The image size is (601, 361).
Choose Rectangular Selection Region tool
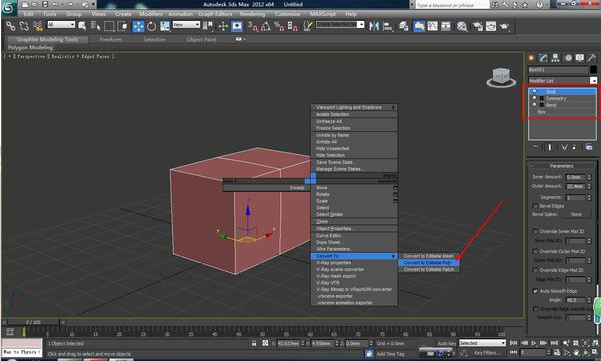point(109,26)
